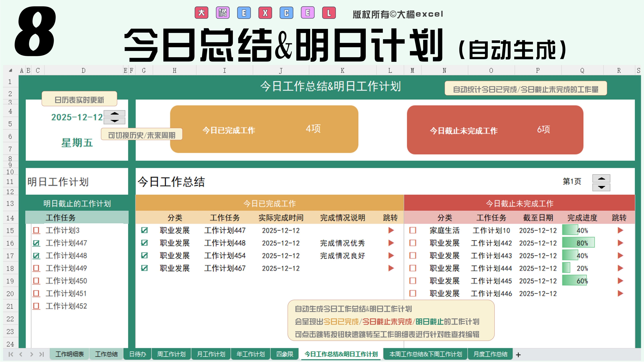The image size is (644, 362).
Task: Click the 今日截止未完成工作 red summary card
Action: click(495, 130)
